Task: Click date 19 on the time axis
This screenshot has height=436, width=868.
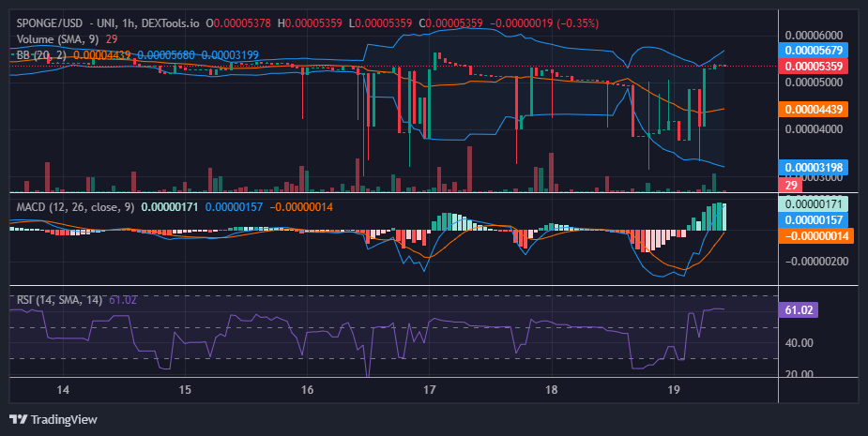Action: tap(673, 389)
